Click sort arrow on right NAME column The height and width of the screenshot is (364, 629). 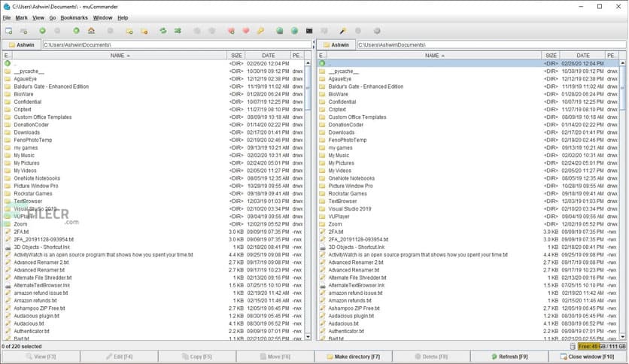point(443,56)
